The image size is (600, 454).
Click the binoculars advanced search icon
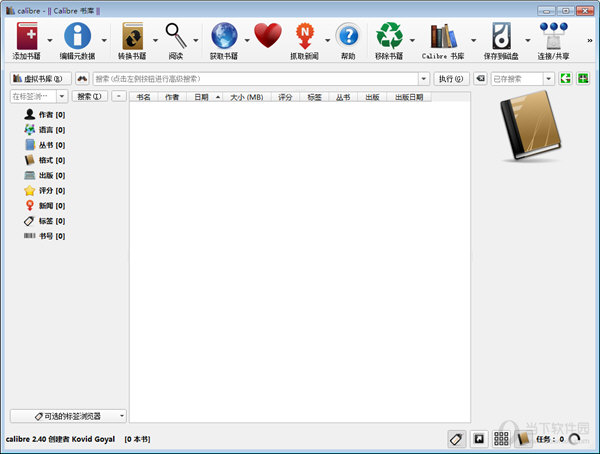82,79
